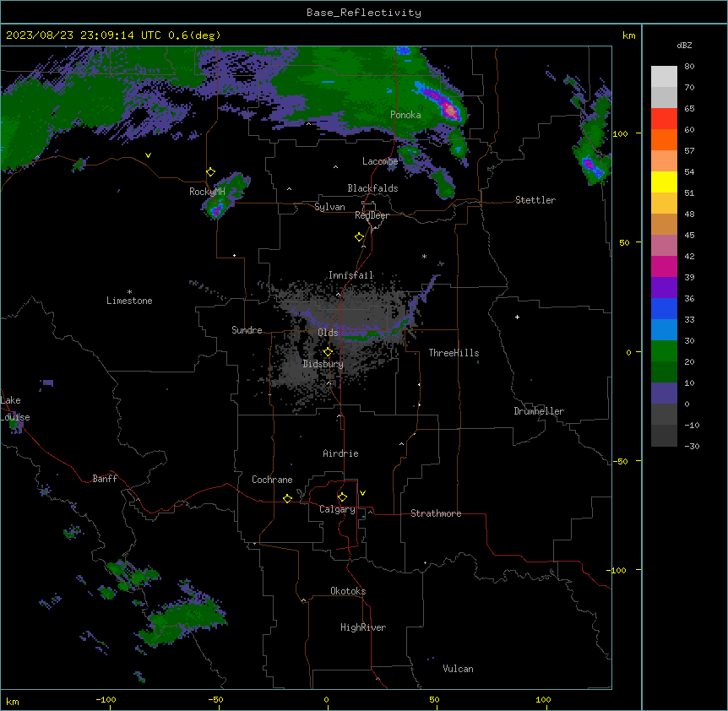Choose the bright green 30-20 dBZ legend swatch

[x=664, y=351]
